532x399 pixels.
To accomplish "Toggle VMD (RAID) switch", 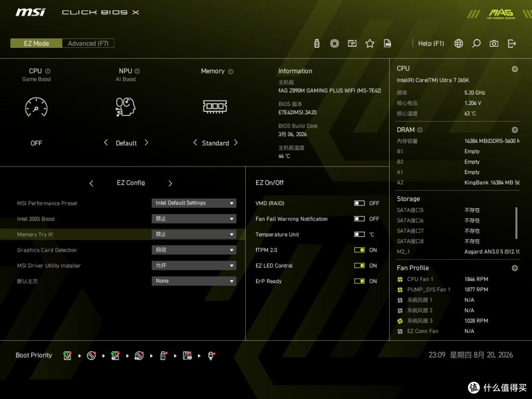I will [x=359, y=203].
